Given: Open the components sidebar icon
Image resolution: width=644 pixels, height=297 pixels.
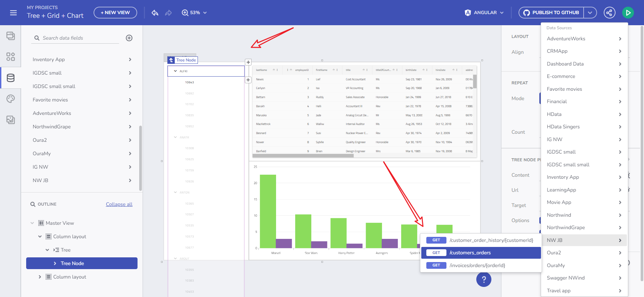Looking at the screenshot, I should click(11, 57).
